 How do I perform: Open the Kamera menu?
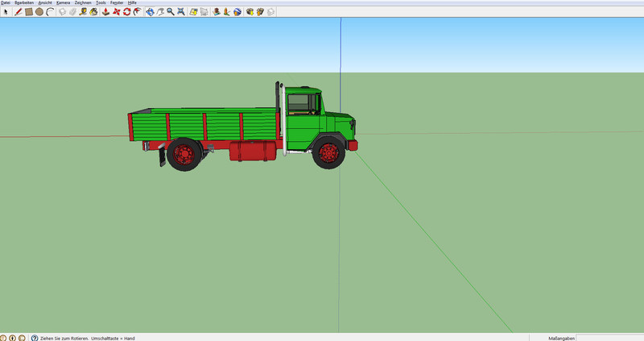(x=64, y=2)
